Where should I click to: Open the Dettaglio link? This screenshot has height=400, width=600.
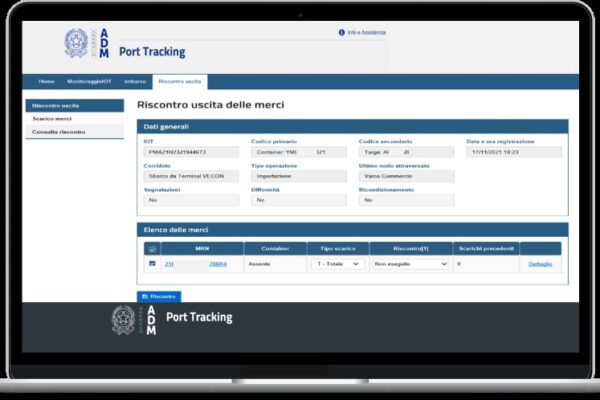point(539,264)
